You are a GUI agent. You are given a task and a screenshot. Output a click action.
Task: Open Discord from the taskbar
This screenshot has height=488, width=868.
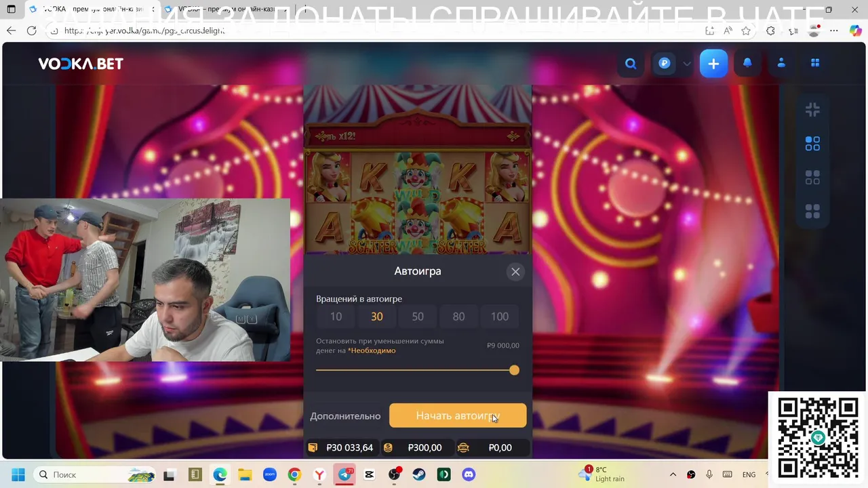pyautogui.click(x=469, y=474)
